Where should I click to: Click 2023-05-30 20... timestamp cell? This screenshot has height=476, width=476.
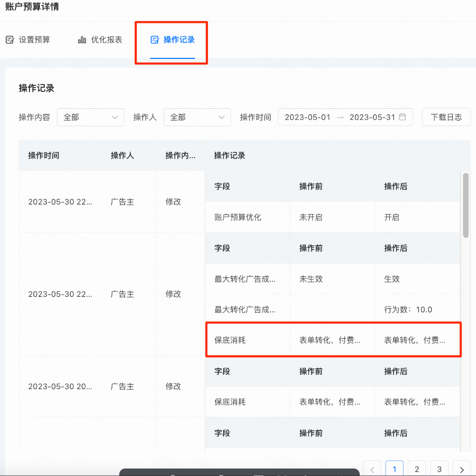pyautogui.click(x=60, y=387)
